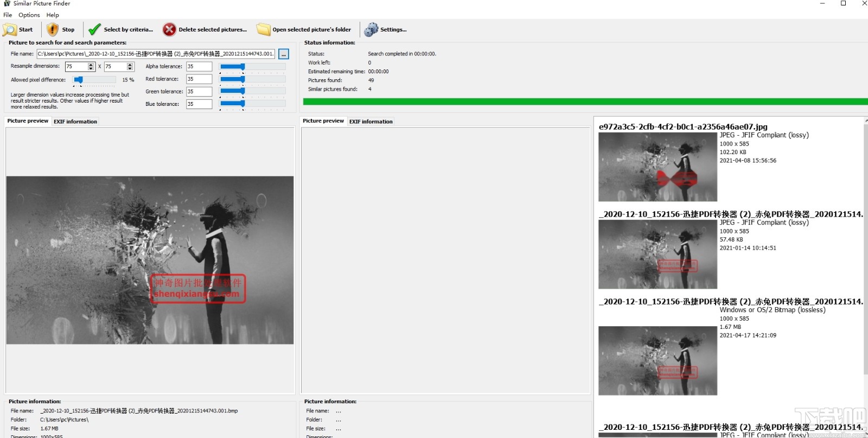Click the Pictures found value 49

pos(371,80)
